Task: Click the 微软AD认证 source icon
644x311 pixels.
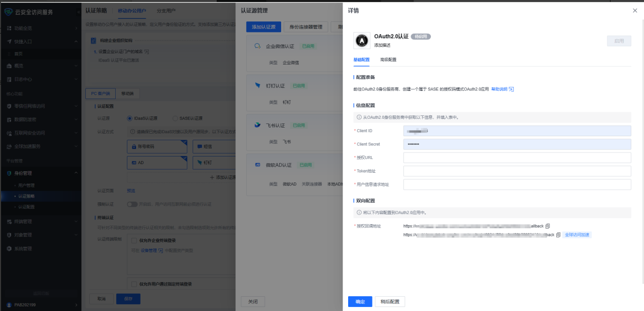Action: (258, 165)
